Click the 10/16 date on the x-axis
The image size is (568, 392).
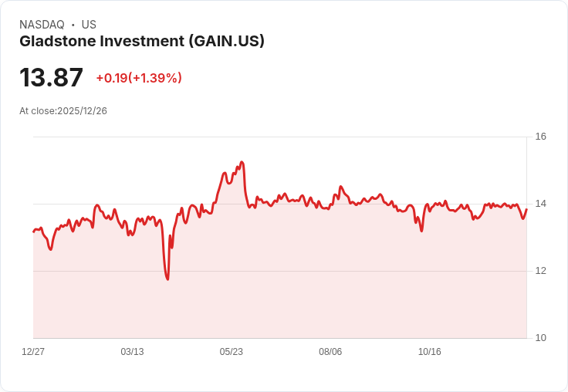pos(429,352)
